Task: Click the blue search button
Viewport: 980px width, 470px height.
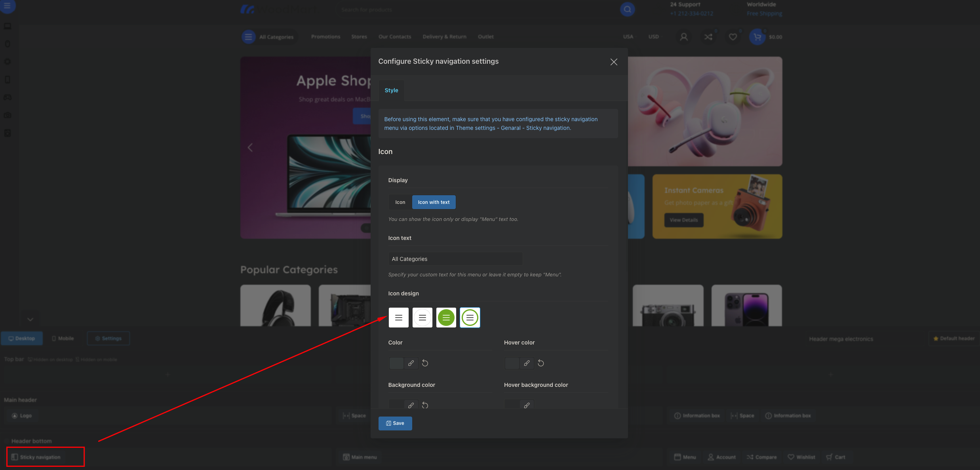Action: coord(627,10)
